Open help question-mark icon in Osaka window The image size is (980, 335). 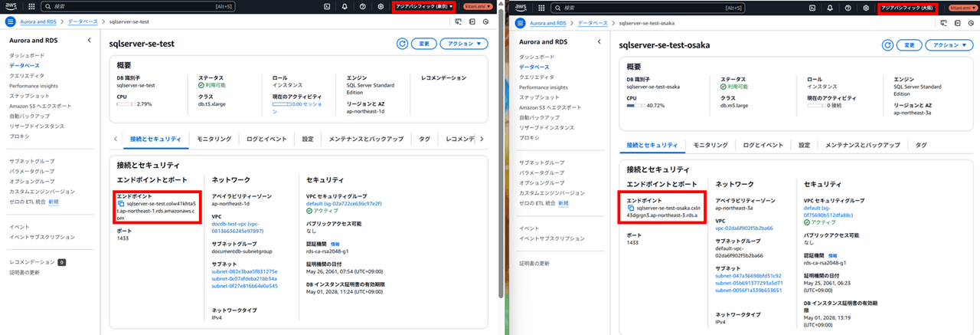(x=848, y=6)
